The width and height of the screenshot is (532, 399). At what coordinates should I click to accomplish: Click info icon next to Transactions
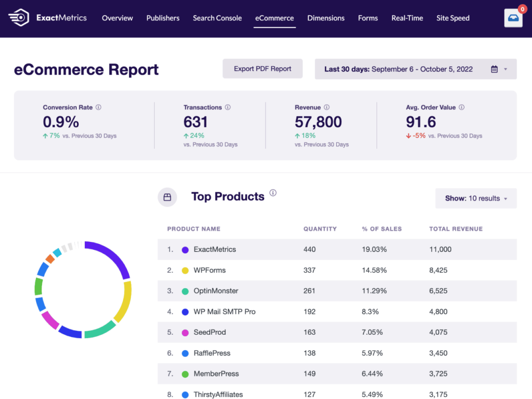click(228, 107)
